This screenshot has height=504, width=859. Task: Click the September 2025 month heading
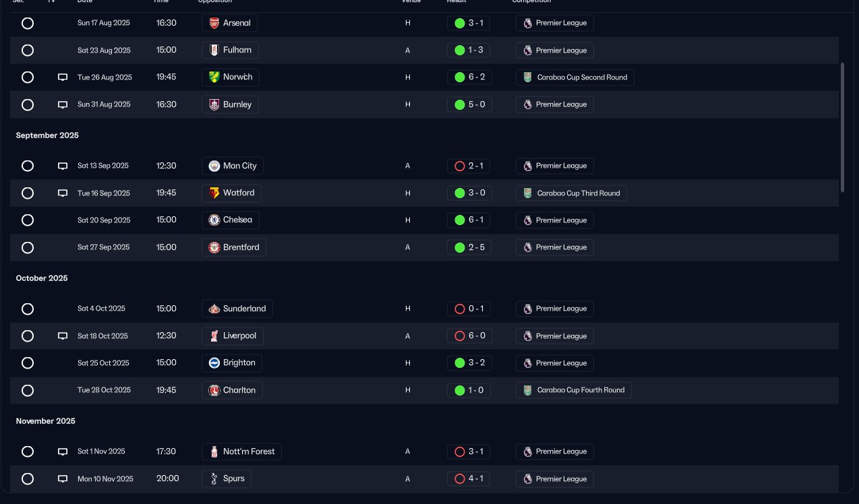pyautogui.click(x=47, y=135)
